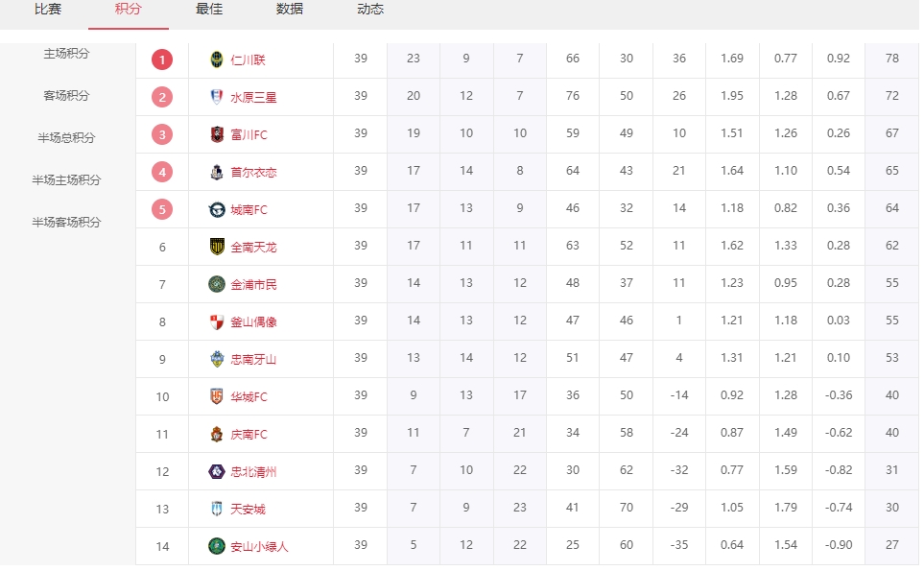Click the 仁川联 team crest icon
Viewport: 924px width, 571px height.
[x=217, y=59]
